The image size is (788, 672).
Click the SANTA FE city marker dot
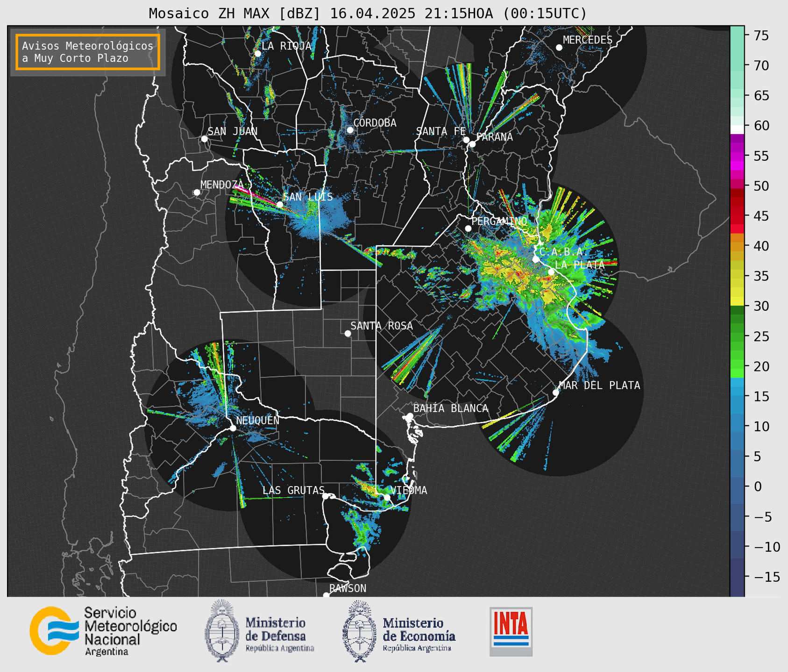(466, 140)
